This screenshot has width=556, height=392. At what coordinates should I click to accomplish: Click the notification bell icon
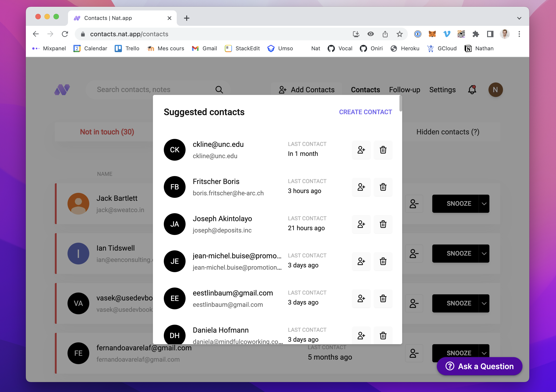[x=472, y=90]
